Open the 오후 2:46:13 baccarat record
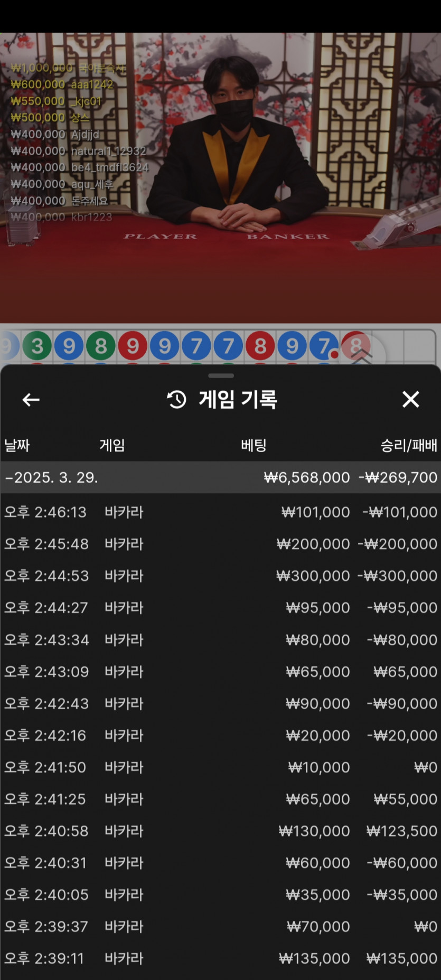Image resolution: width=441 pixels, height=980 pixels. point(220,512)
